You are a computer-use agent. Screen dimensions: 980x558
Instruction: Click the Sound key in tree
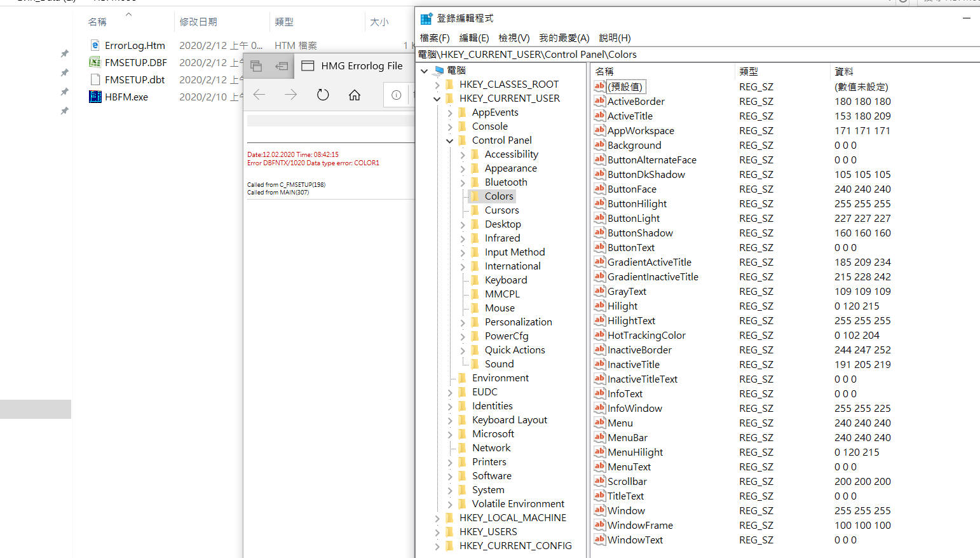pyautogui.click(x=499, y=364)
